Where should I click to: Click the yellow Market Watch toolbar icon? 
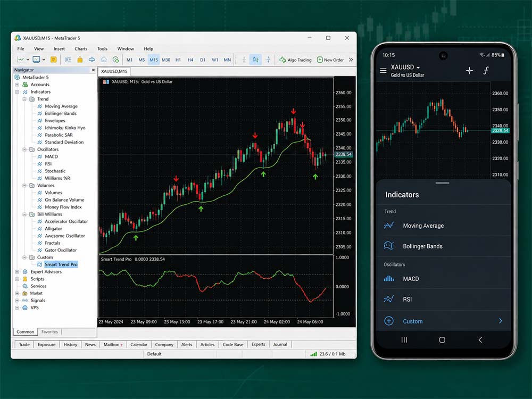click(54, 60)
